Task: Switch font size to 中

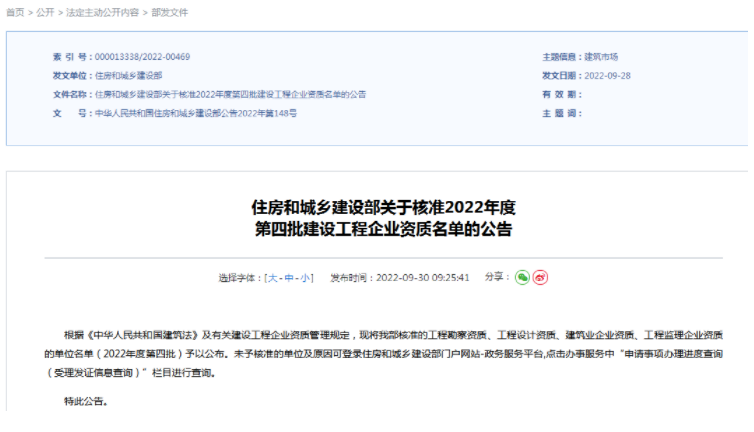Action: (x=289, y=278)
